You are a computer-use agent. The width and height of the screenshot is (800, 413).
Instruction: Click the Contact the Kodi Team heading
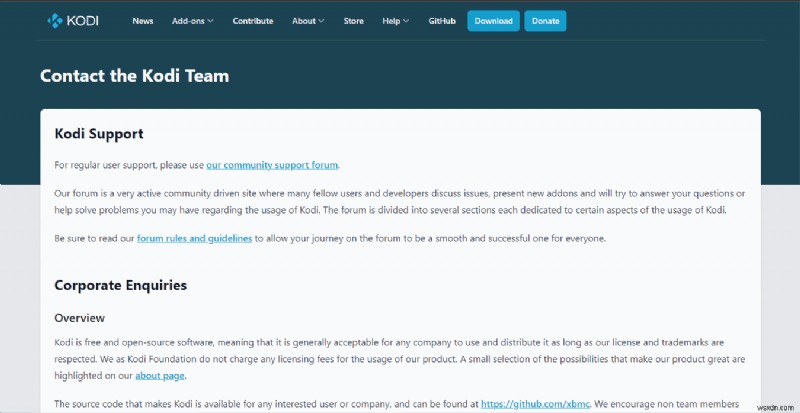(x=135, y=76)
